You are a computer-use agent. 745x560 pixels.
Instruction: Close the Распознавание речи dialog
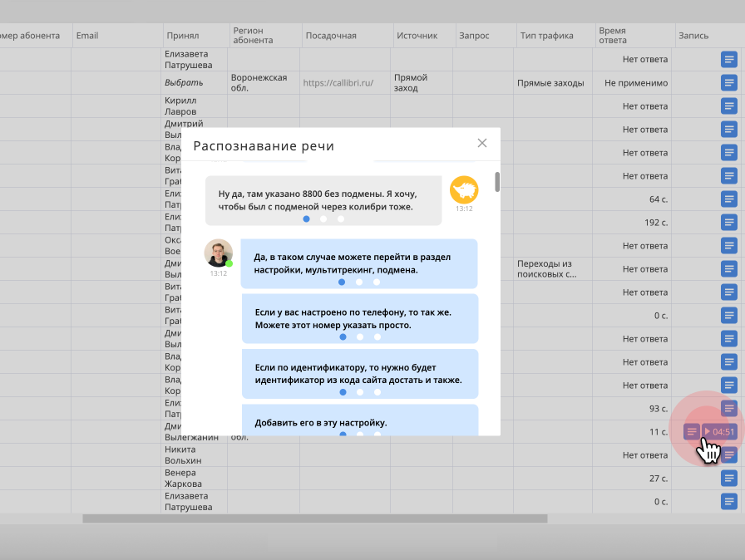tap(481, 143)
